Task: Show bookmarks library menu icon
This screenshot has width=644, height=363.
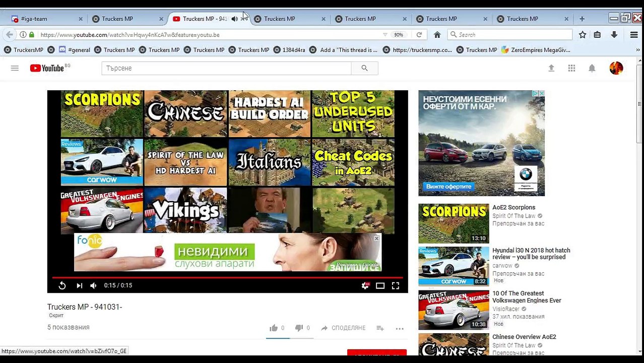Action: point(597,35)
